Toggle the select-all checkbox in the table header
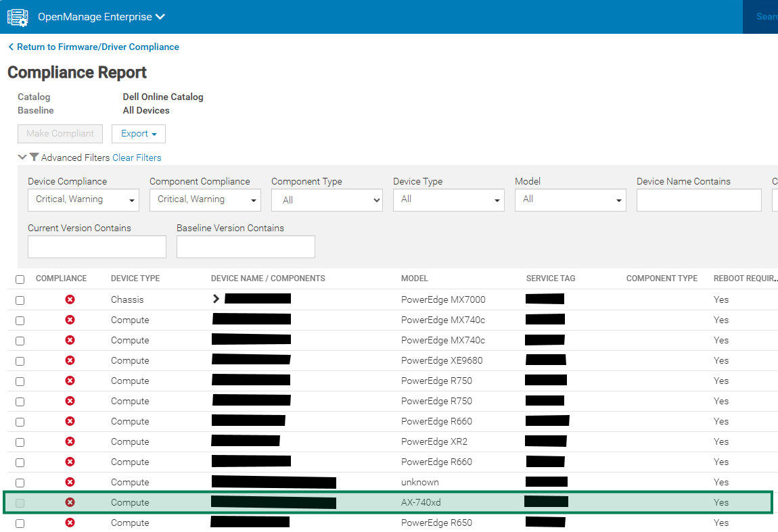Viewport: 778px width, 532px height. [x=20, y=279]
